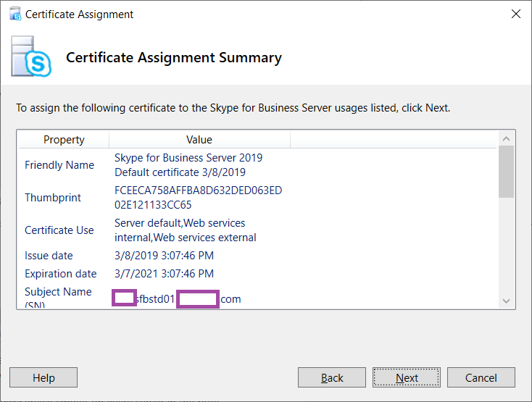Click the Certificate Assignment Summary heading
Screen dimensions: 532x402
click(174, 58)
